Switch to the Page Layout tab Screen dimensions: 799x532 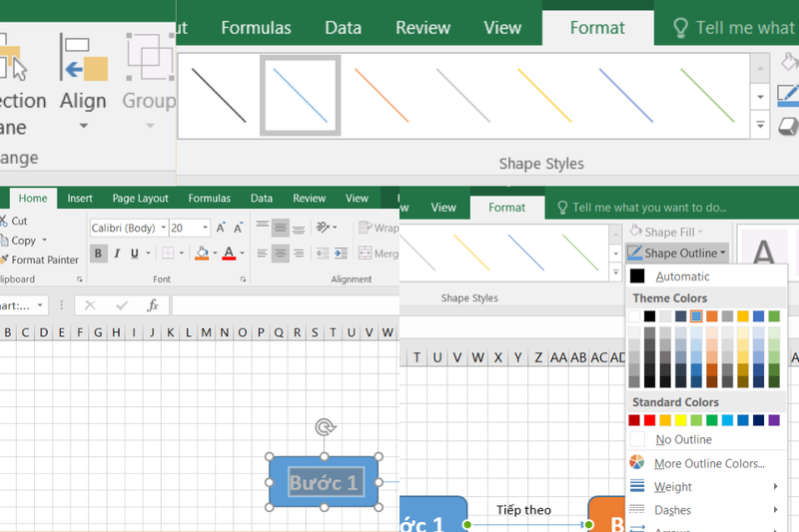(x=140, y=198)
